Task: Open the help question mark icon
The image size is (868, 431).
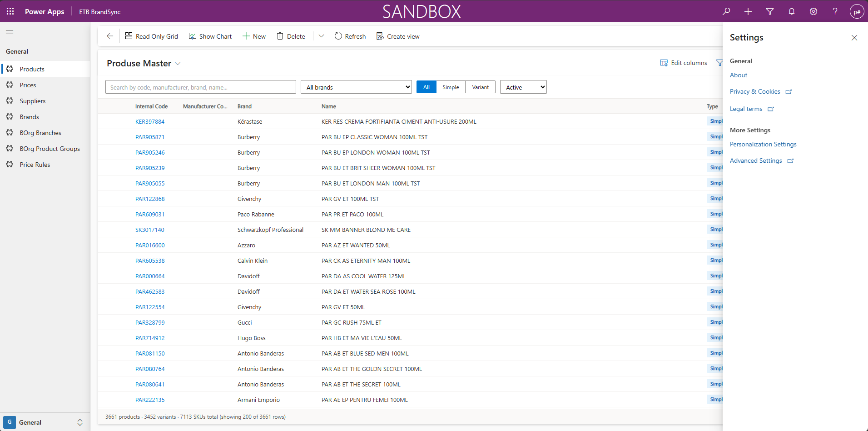Action: pos(835,11)
